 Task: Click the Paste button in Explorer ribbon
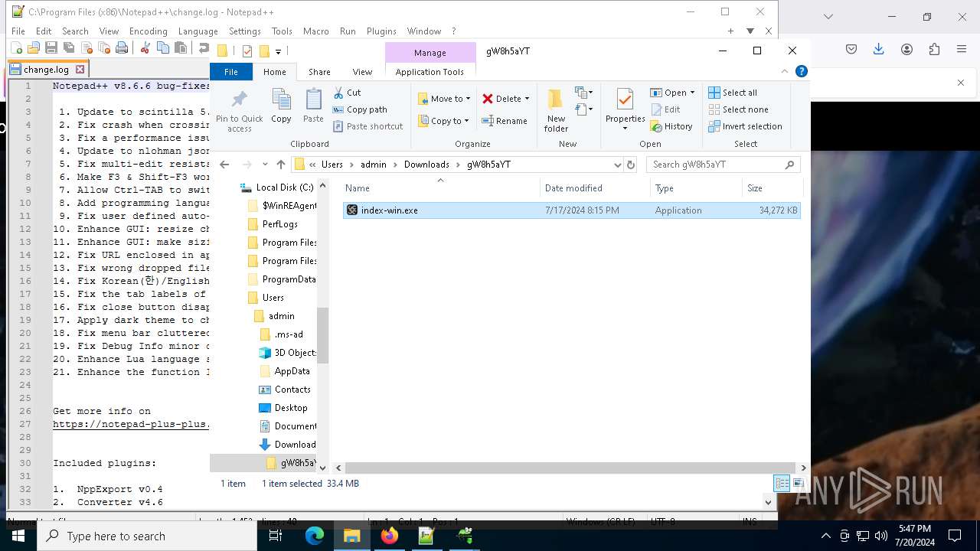pyautogui.click(x=313, y=106)
